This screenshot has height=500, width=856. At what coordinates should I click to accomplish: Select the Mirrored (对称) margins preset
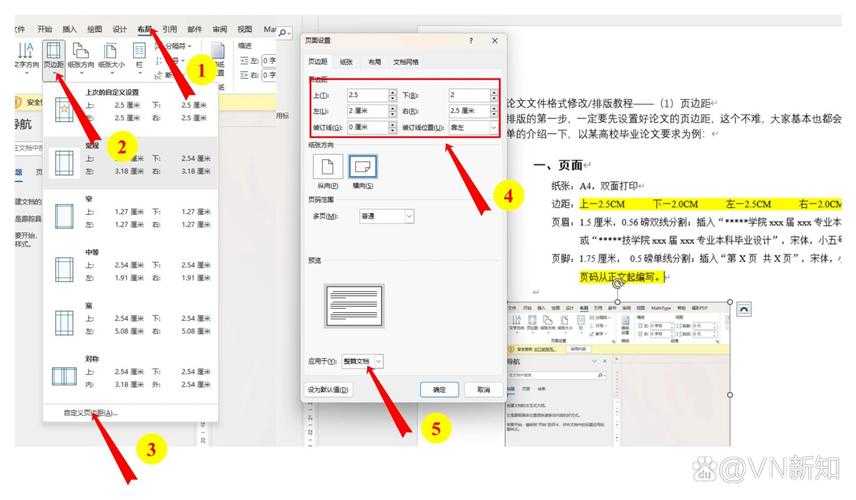click(x=130, y=376)
